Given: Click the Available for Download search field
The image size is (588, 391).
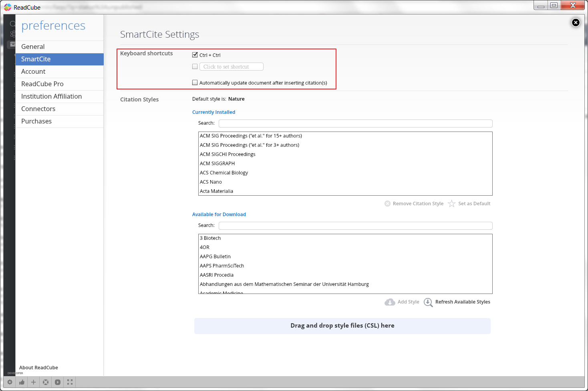Looking at the screenshot, I should (356, 226).
